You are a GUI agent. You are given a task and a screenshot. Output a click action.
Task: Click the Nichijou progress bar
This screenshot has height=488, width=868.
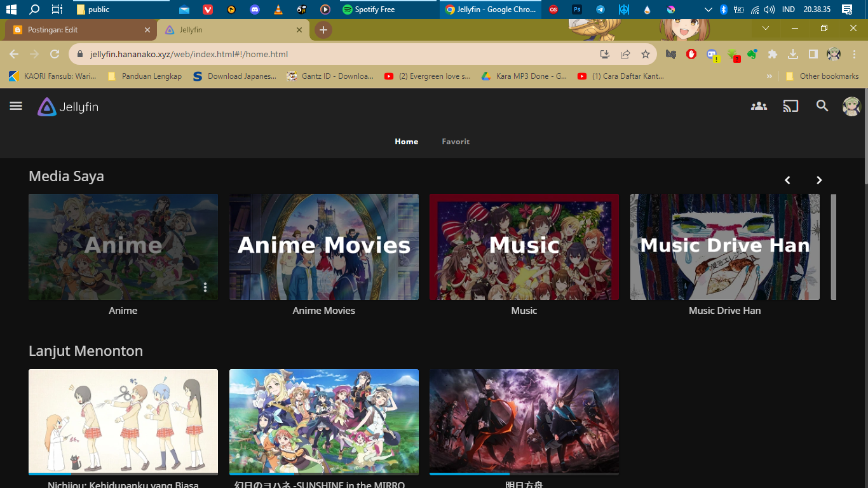(123, 473)
